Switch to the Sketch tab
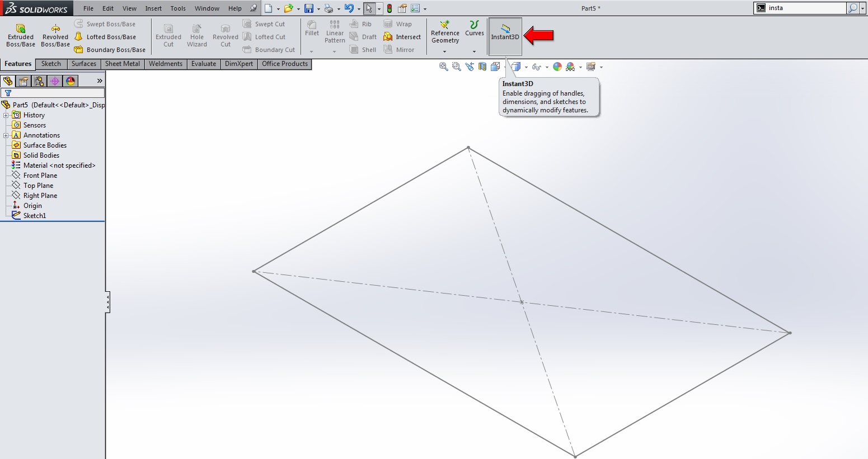868x459 pixels. coord(51,64)
